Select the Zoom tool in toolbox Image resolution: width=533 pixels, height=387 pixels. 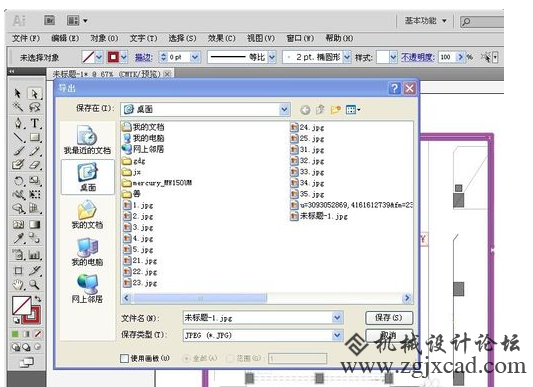pos(34,284)
